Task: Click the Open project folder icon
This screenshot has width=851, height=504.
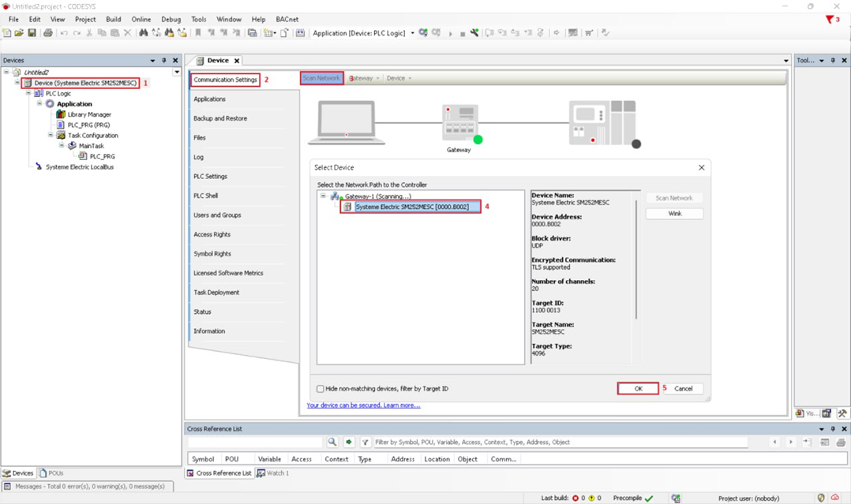Action: 19,33
